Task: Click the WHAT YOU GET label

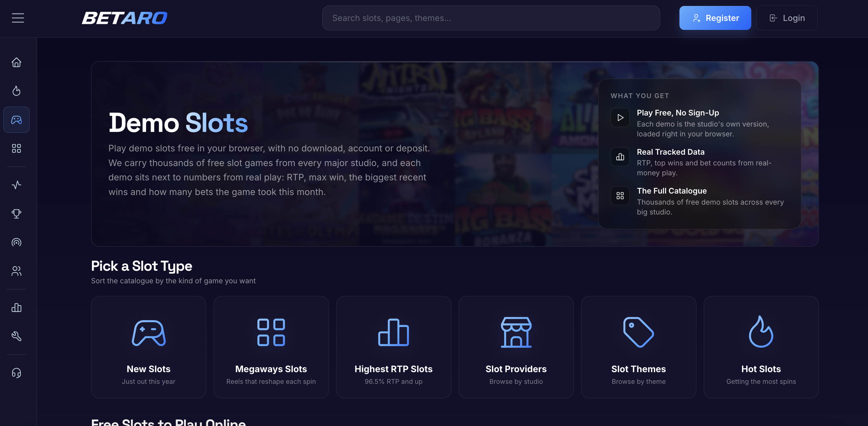Action: pyautogui.click(x=640, y=96)
